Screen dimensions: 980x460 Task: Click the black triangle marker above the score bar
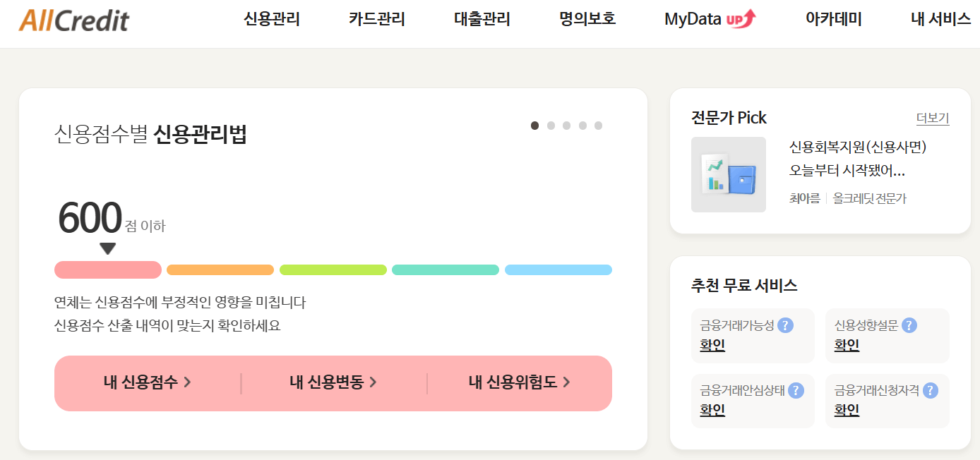point(108,248)
